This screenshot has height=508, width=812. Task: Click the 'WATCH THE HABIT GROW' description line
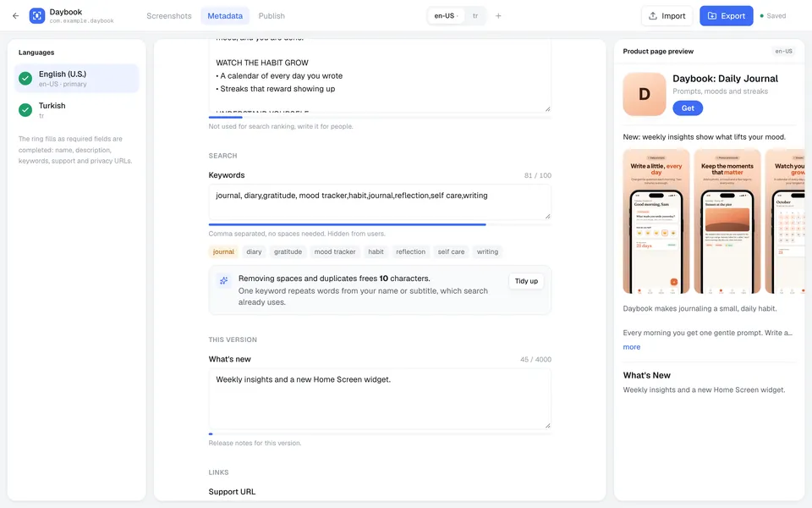point(262,63)
